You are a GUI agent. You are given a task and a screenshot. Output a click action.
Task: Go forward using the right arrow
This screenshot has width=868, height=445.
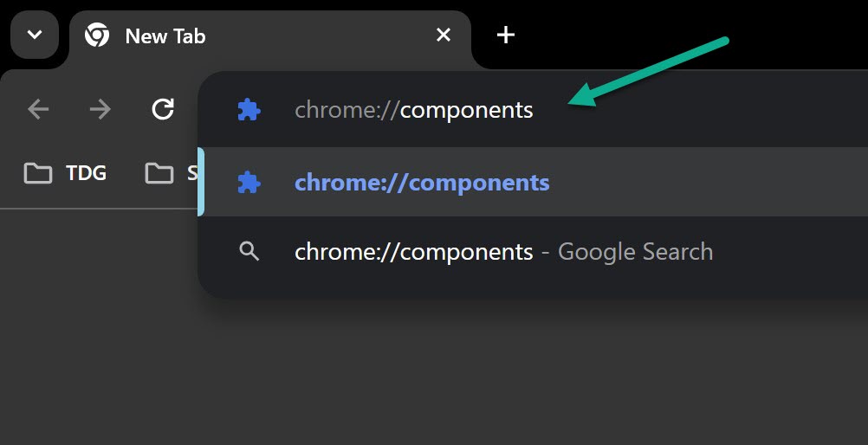click(x=100, y=109)
